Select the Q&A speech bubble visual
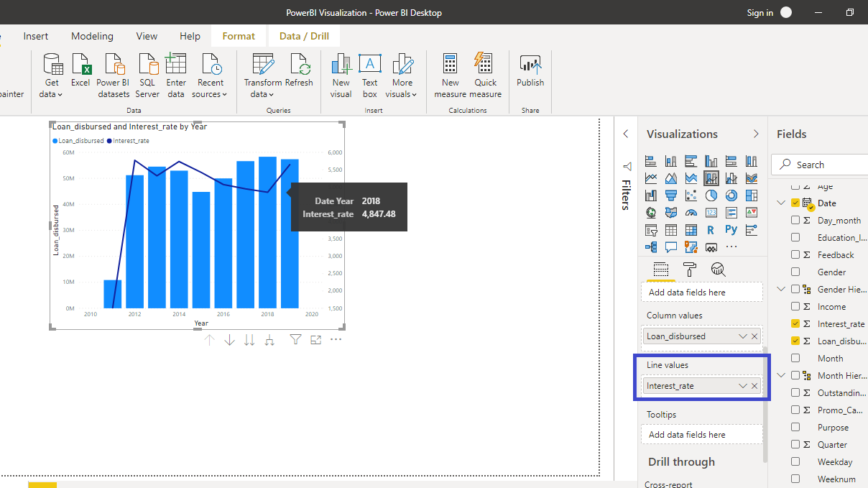 click(x=671, y=247)
